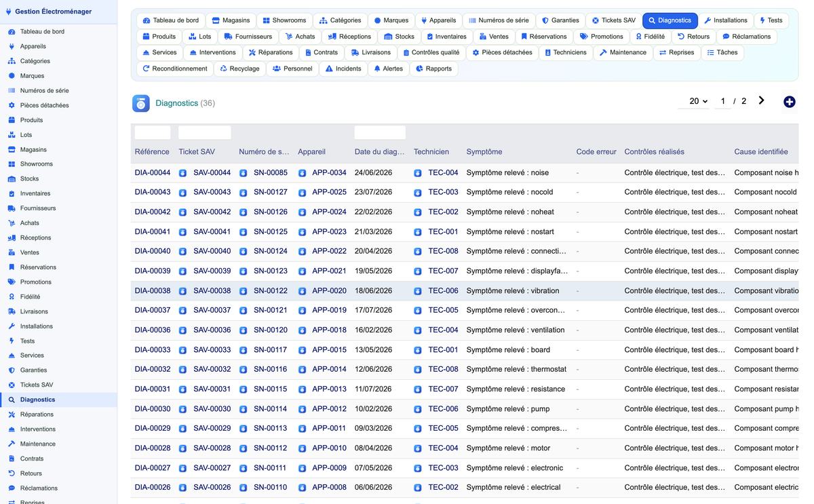Open the Contrôles qualité tab
Image resolution: width=814 pixels, height=504 pixels.
(x=431, y=52)
